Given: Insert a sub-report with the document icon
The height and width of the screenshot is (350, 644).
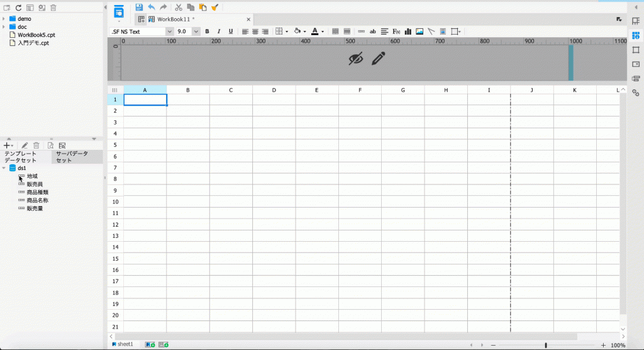Looking at the screenshot, I should pos(443,31).
